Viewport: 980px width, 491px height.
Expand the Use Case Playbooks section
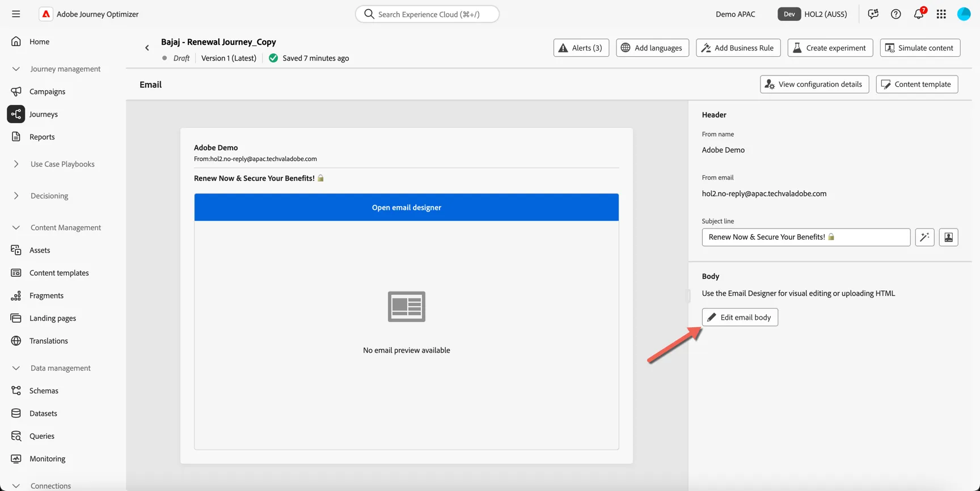coord(16,164)
